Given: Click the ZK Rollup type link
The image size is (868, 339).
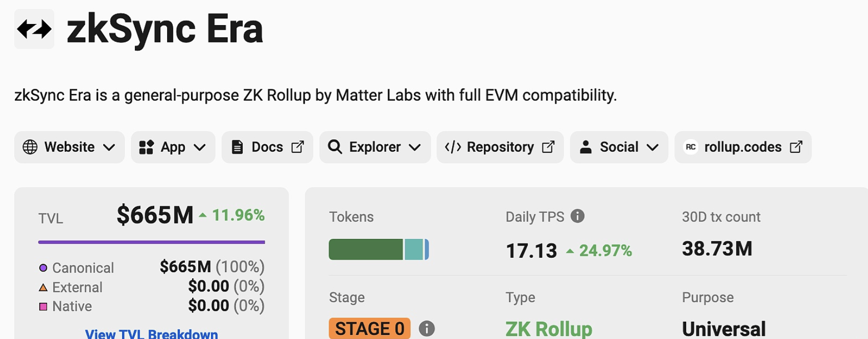Looking at the screenshot, I should [549, 329].
